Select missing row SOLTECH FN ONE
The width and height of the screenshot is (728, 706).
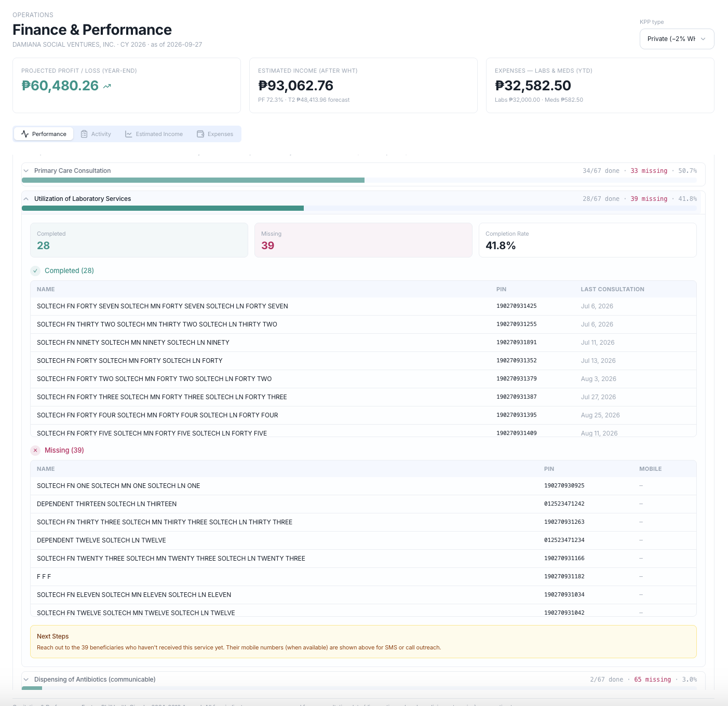pyautogui.click(x=363, y=486)
